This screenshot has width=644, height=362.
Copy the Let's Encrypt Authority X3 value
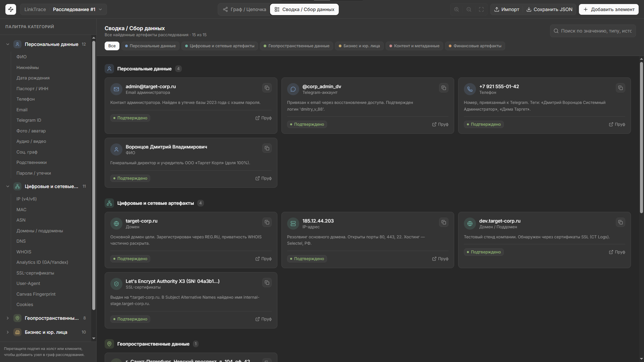[267, 283]
